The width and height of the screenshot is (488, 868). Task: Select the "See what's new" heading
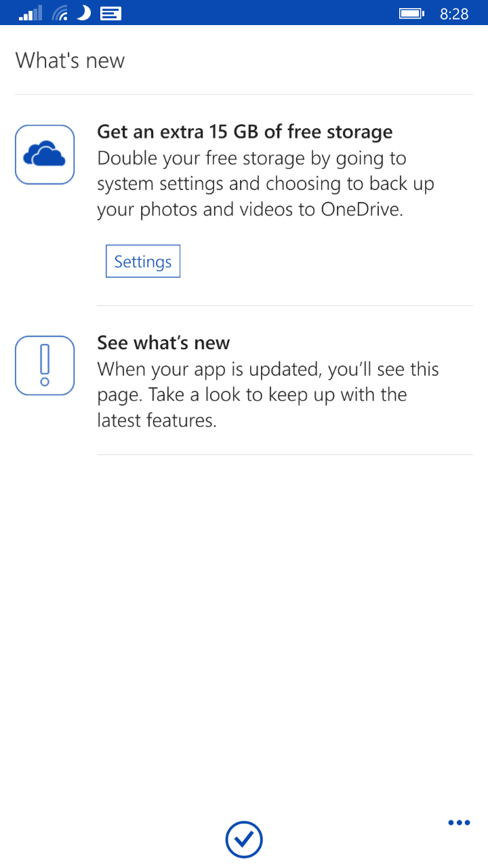pyautogui.click(x=163, y=342)
